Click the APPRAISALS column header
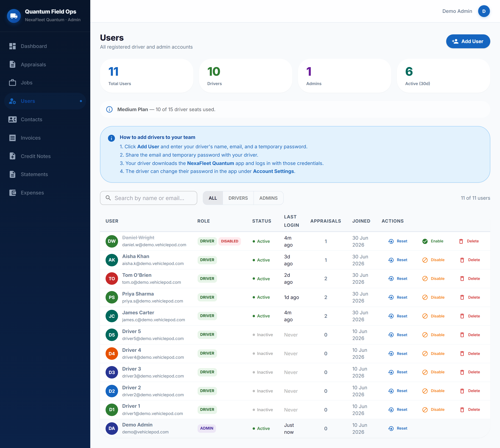Image resolution: width=500 pixels, height=448 pixels. pos(326,221)
